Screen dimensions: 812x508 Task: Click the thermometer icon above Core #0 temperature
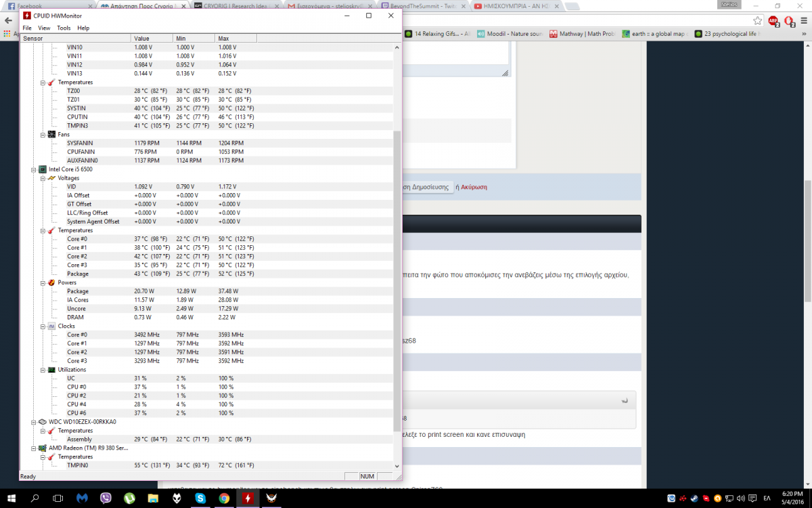tap(51, 230)
